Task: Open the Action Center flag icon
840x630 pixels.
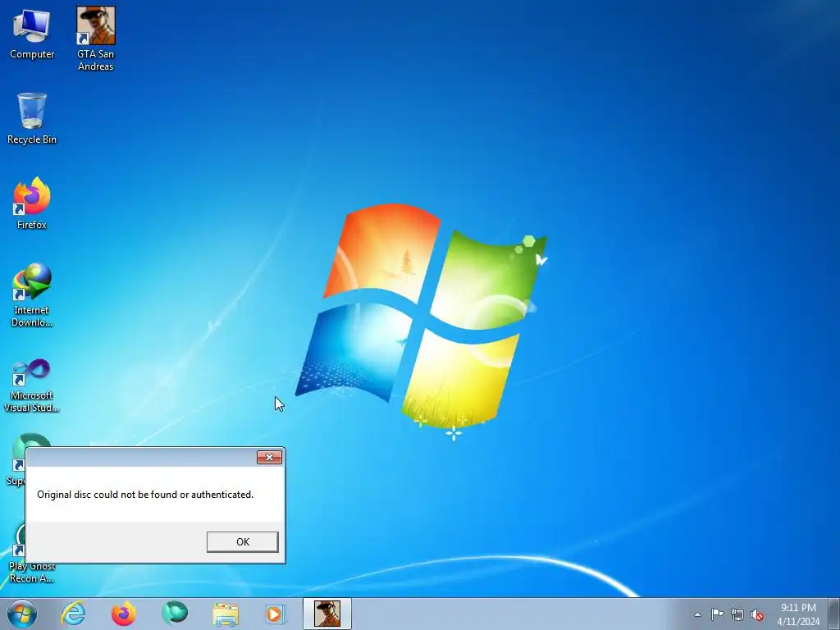Action: click(x=717, y=614)
